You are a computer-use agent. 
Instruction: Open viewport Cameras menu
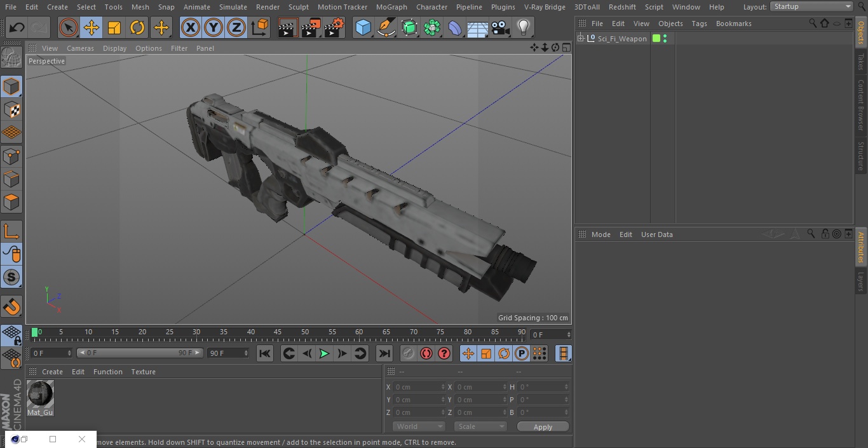pos(80,48)
